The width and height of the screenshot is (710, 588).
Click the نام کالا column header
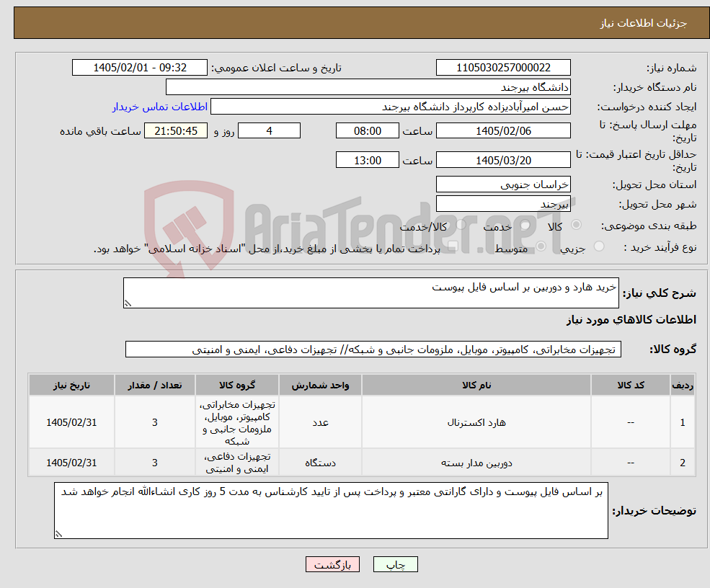pyautogui.click(x=476, y=385)
